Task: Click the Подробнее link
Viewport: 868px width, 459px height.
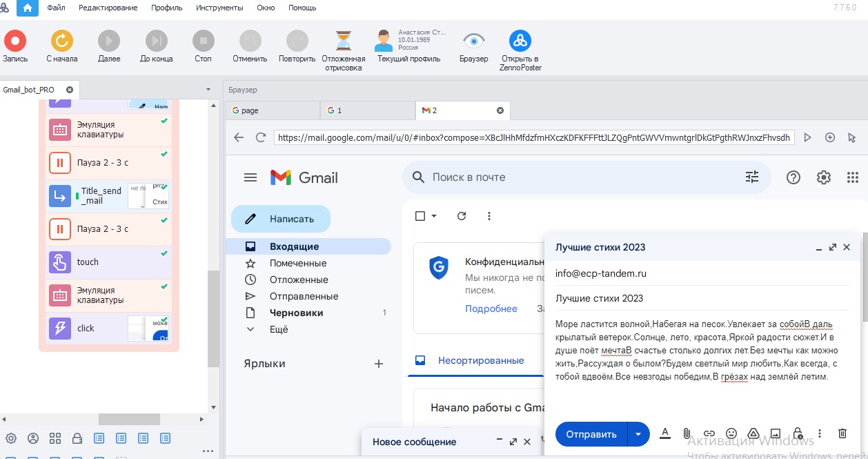Action: click(491, 309)
